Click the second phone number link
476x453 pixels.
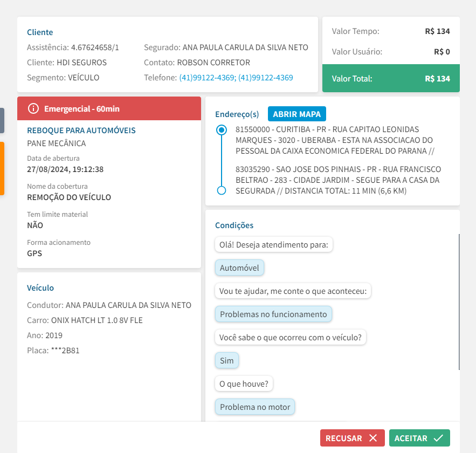coord(266,78)
